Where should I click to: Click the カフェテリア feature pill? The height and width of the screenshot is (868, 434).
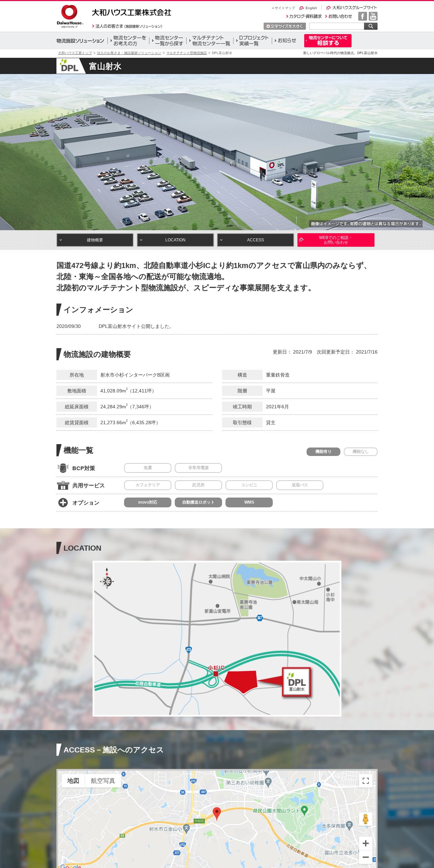point(148,485)
